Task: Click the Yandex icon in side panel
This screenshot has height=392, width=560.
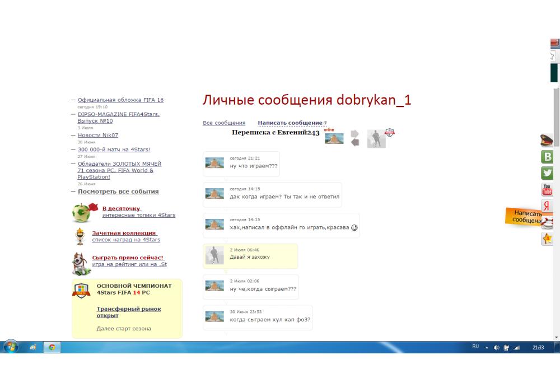Action: coord(547,206)
